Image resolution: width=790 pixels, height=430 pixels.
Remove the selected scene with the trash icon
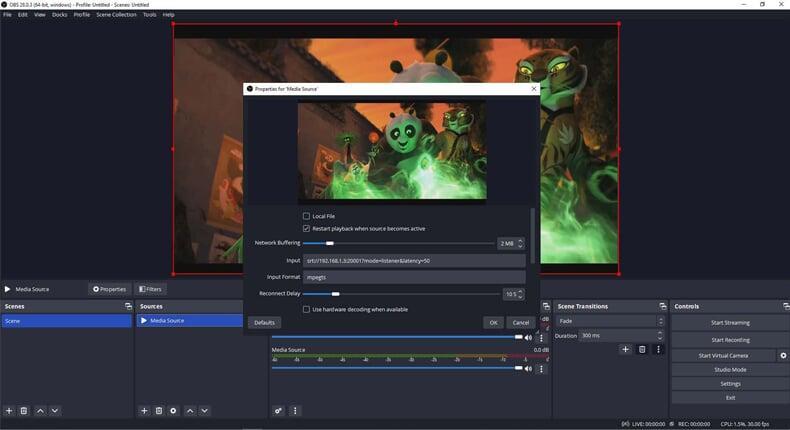pos(24,411)
